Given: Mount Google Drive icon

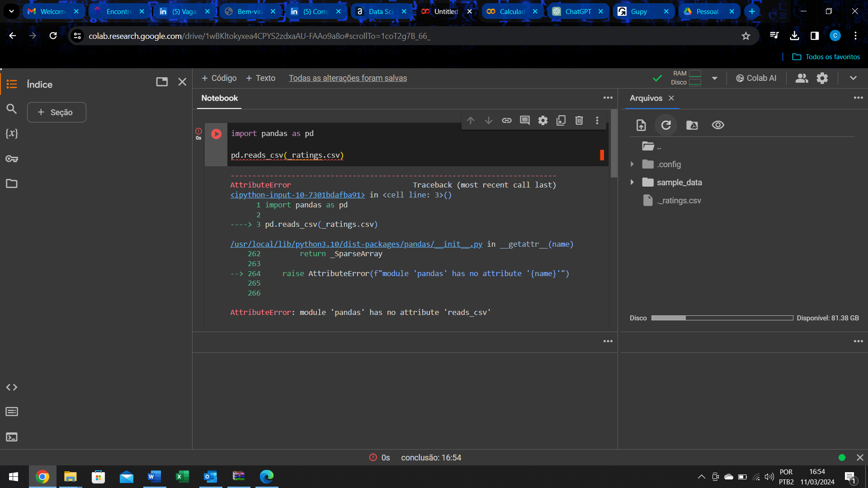Looking at the screenshot, I should tap(692, 125).
